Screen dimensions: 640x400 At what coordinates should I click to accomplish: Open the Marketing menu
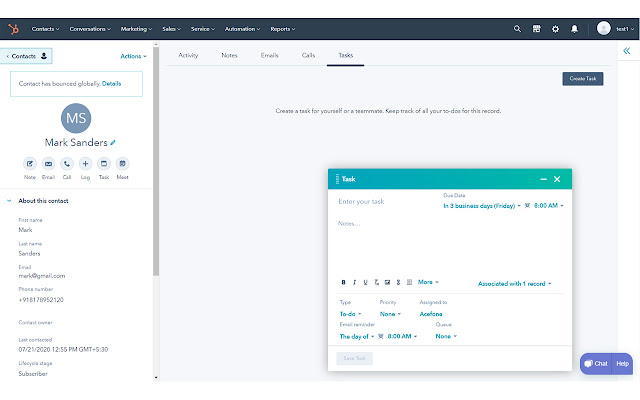click(x=136, y=29)
